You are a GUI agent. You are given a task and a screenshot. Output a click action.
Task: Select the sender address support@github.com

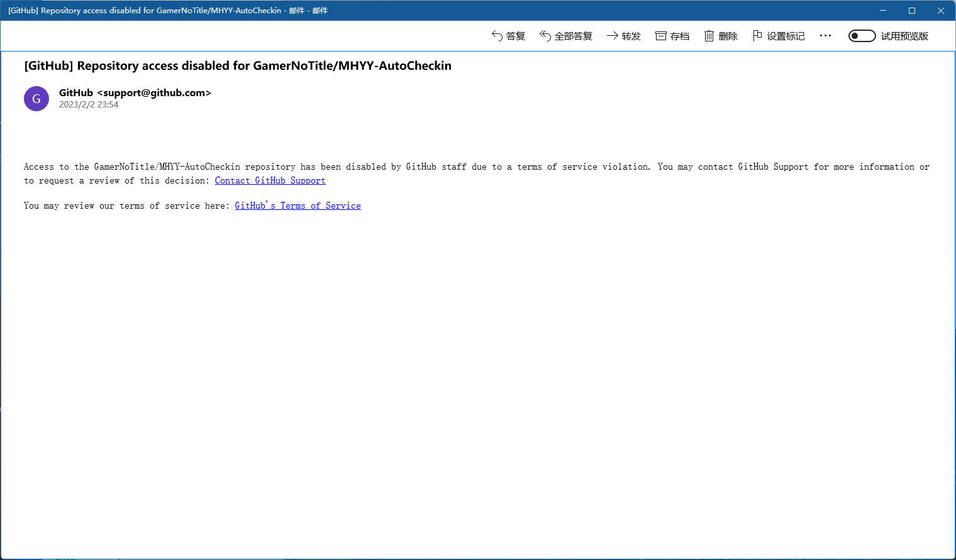(154, 92)
